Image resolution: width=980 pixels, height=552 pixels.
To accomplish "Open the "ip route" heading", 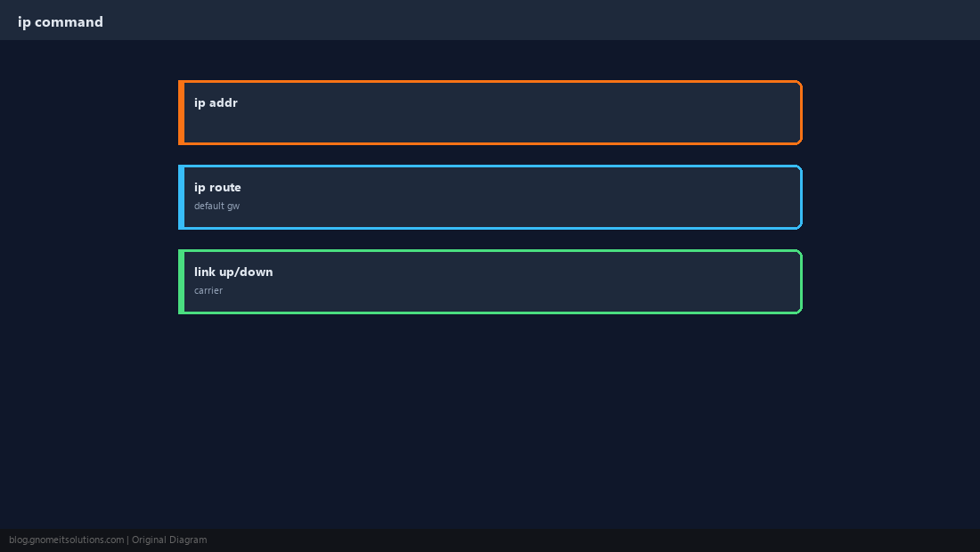I will (x=216, y=187).
